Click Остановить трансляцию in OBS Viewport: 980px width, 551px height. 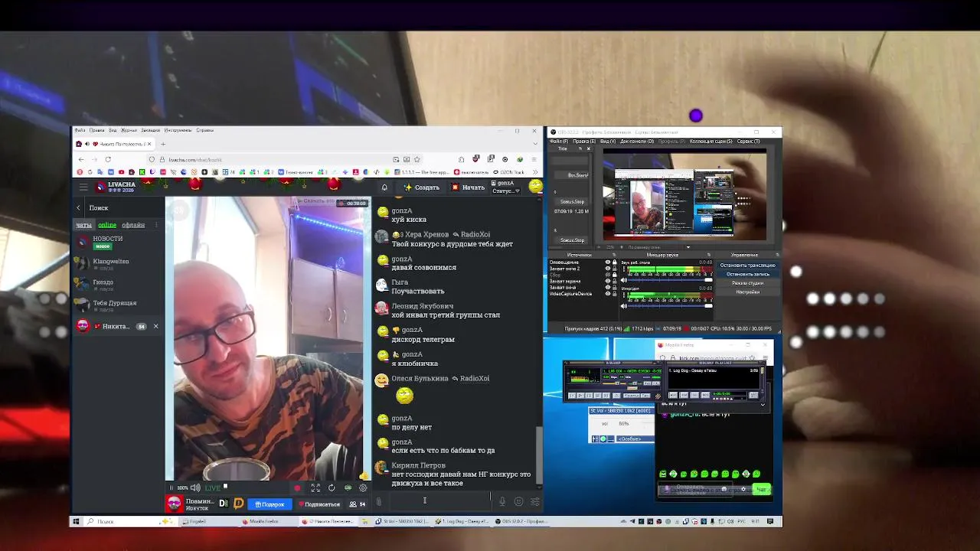click(748, 266)
